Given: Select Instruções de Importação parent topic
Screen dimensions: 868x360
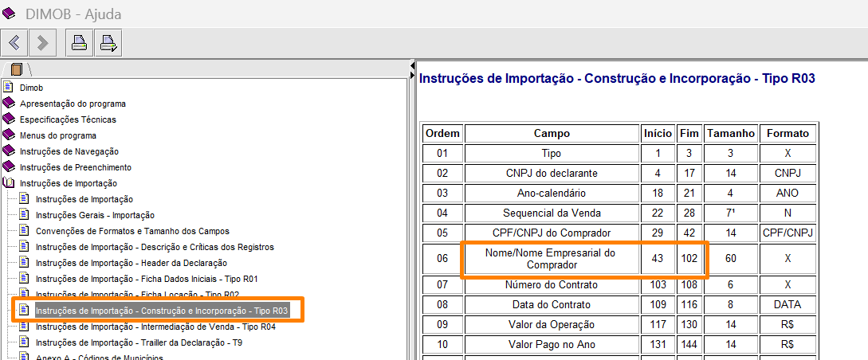Looking at the screenshot, I should coord(69,183).
